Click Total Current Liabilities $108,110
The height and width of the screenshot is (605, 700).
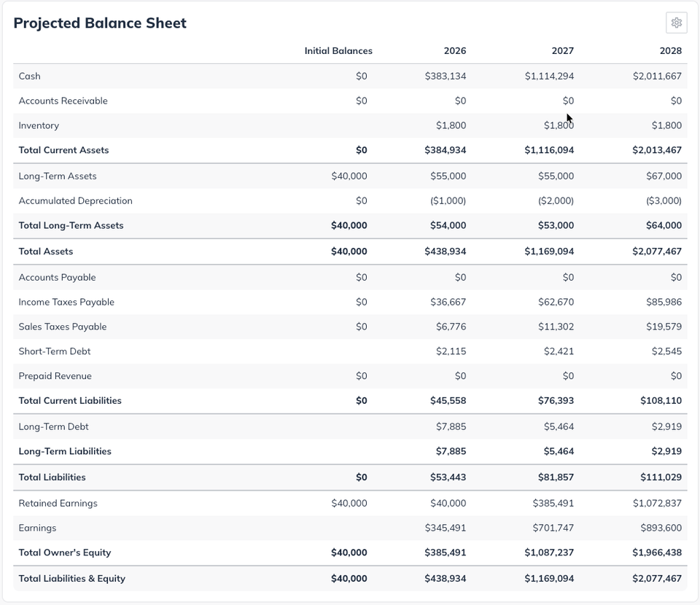pyautogui.click(x=661, y=400)
